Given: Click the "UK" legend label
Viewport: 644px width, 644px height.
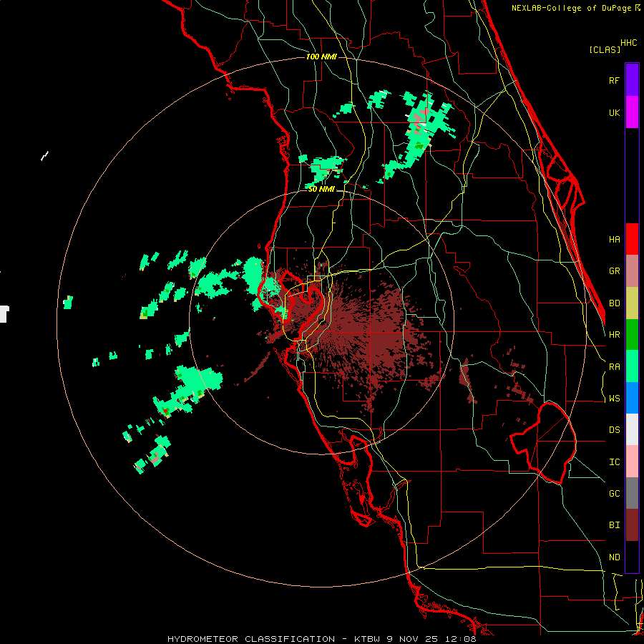Looking at the screenshot, I should pos(614,112).
